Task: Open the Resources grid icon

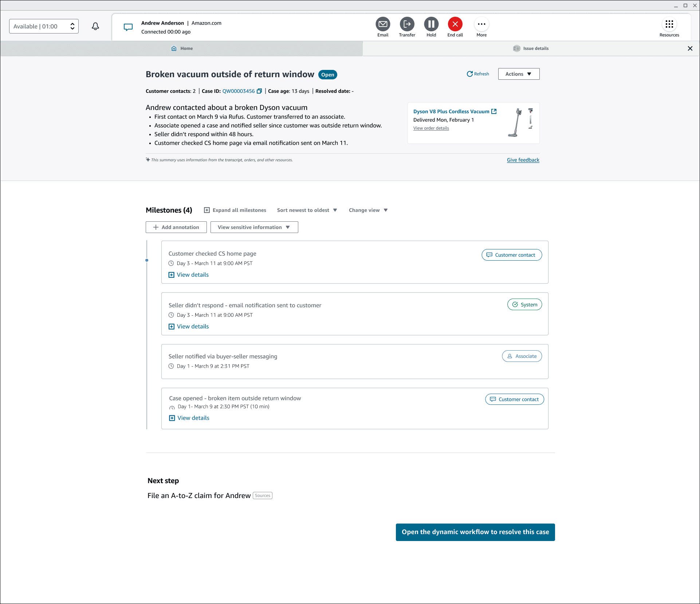Action: coord(669,24)
